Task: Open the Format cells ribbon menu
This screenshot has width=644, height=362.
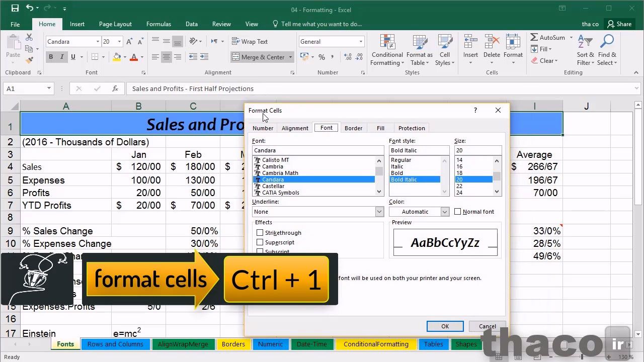Action: (x=513, y=50)
